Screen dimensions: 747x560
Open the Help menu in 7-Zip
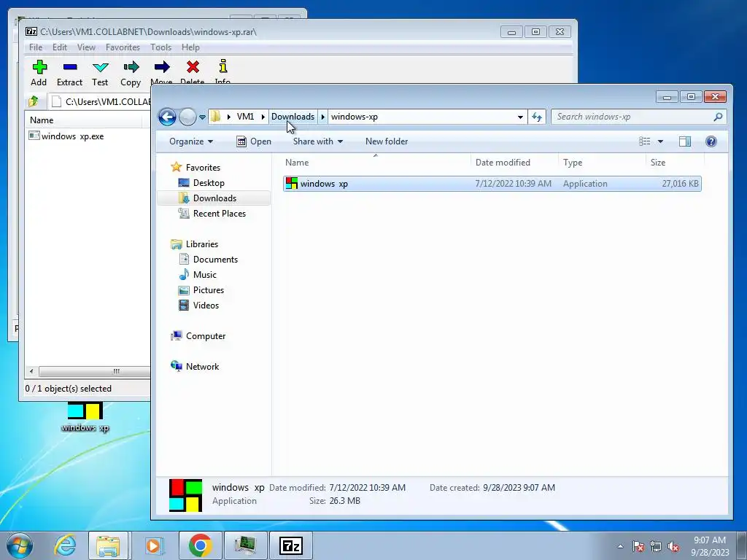(190, 47)
